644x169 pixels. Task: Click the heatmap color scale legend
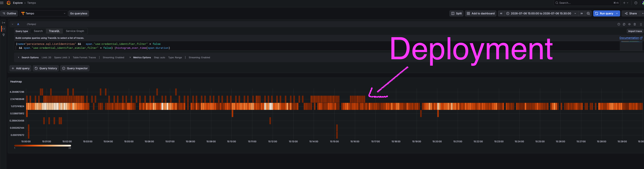click(x=42, y=146)
